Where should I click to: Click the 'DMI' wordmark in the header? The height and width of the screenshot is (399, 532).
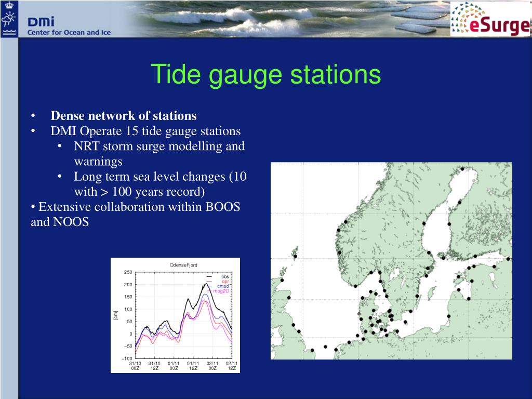[x=41, y=22]
